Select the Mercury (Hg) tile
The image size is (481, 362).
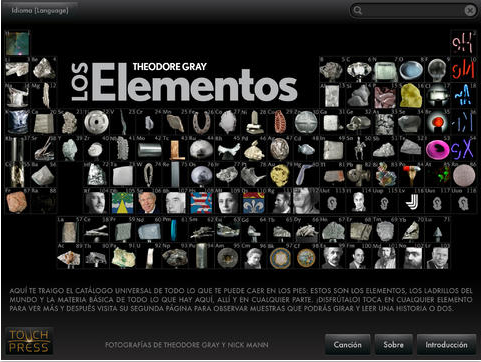[306, 175]
